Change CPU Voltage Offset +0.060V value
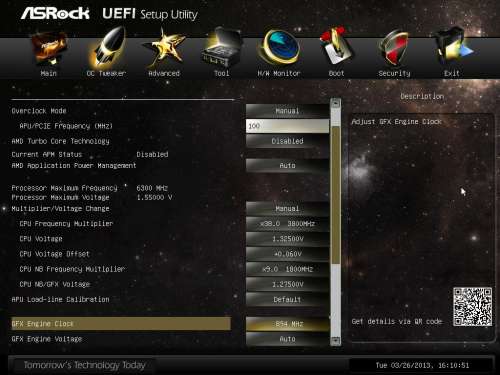 click(x=287, y=254)
